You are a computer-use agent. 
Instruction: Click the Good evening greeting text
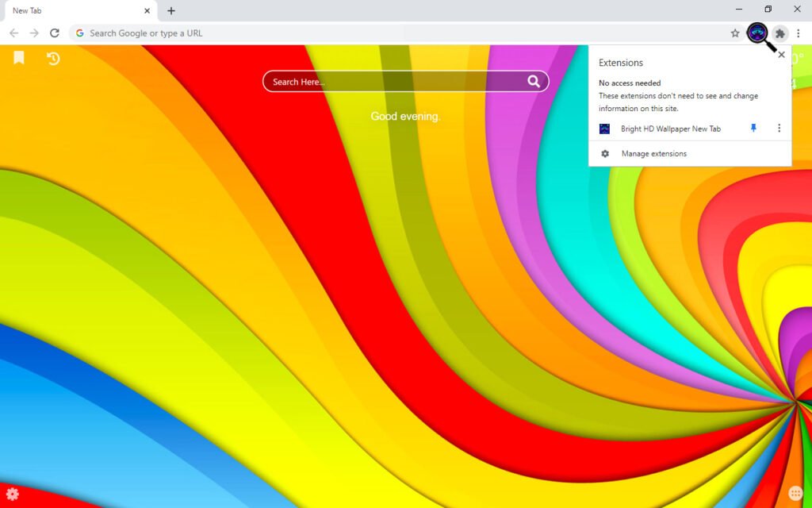click(406, 116)
